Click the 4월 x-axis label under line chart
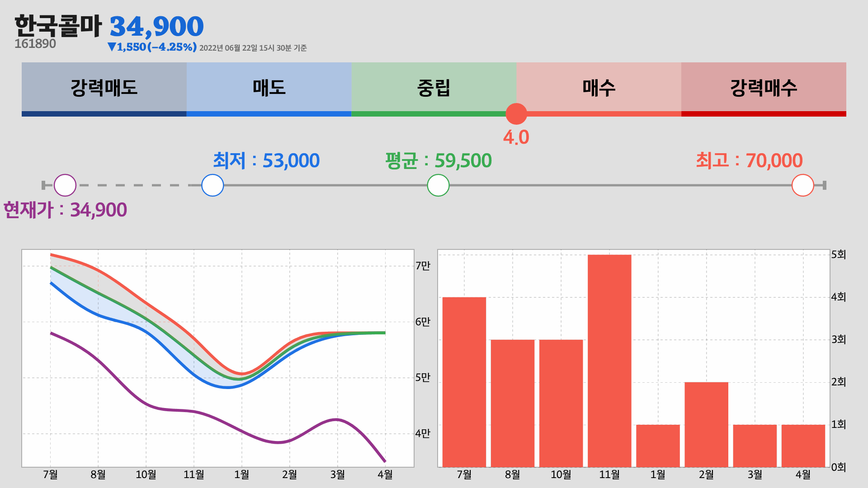The width and height of the screenshot is (868, 488). point(385,474)
